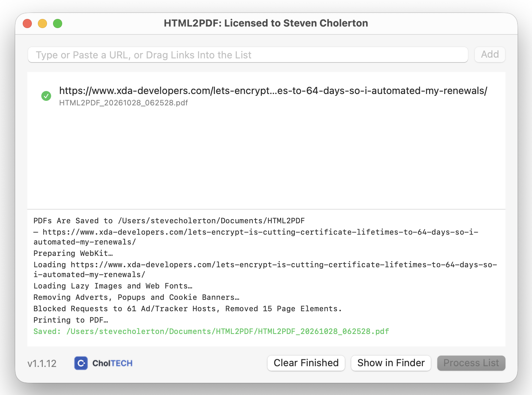Click the green checkmark status icon
The width and height of the screenshot is (532, 395).
[46, 96]
